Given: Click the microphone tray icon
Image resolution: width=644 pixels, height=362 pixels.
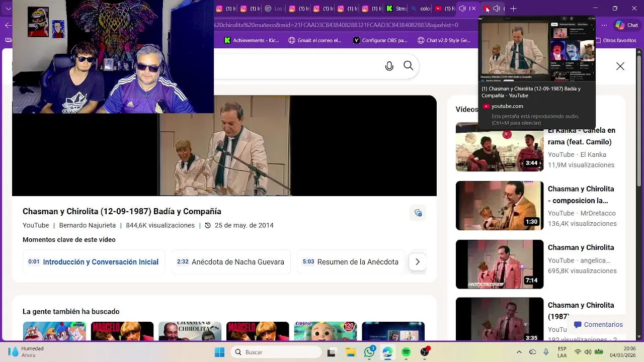Looking at the screenshot, I should click(546, 352).
